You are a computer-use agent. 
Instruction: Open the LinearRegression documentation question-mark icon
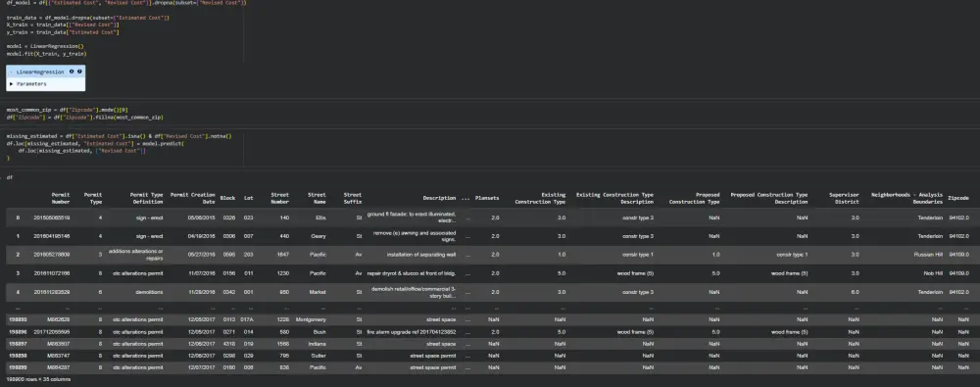pyautogui.click(x=79, y=72)
